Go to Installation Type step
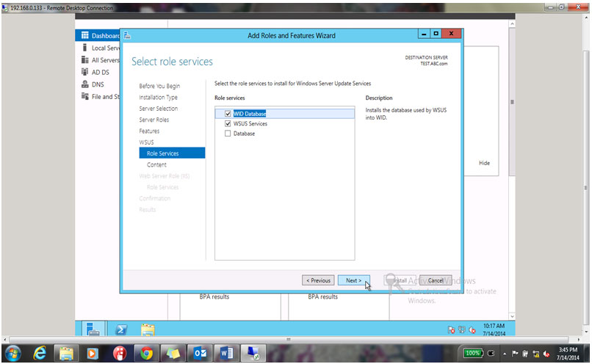 pos(158,98)
